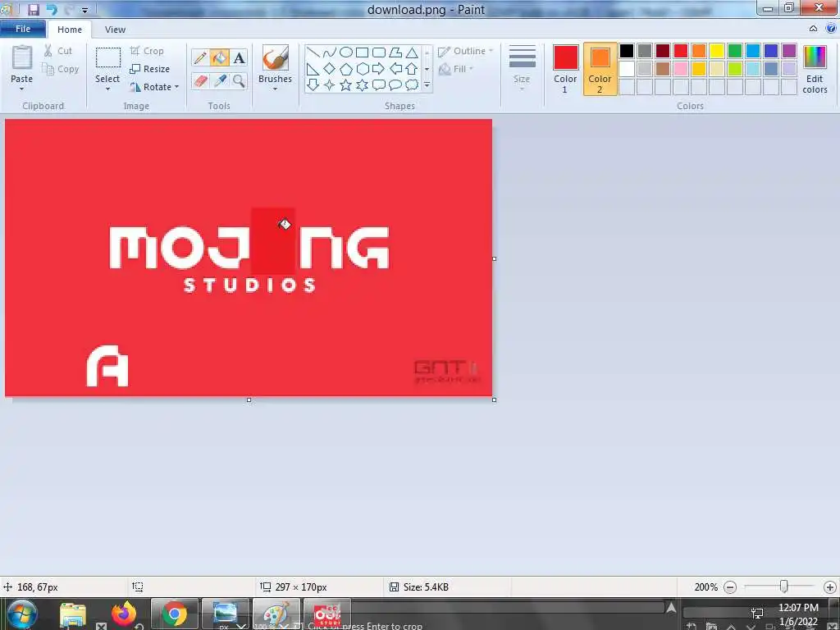Switch to the View tab

pos(115,30)
